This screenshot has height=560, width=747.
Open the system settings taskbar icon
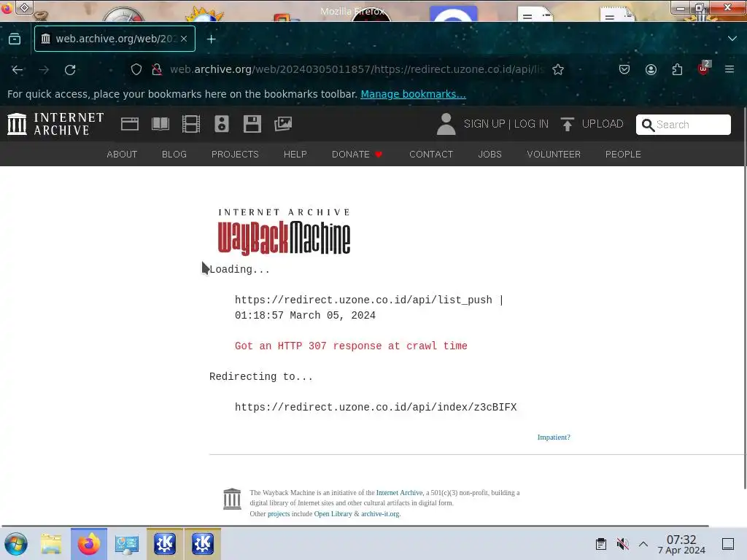(127, 544)
